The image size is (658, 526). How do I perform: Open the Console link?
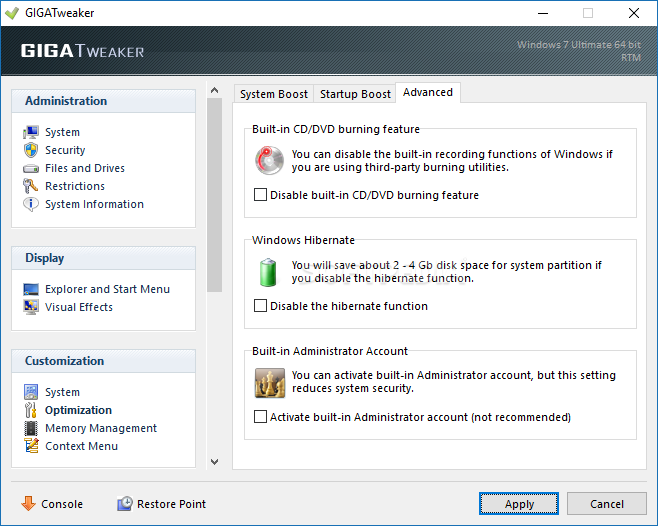coord(62,504)
